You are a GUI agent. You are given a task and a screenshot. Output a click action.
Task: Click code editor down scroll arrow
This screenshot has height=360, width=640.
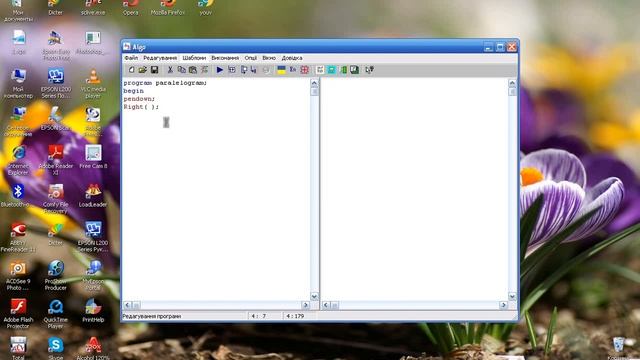click(314, 296)
